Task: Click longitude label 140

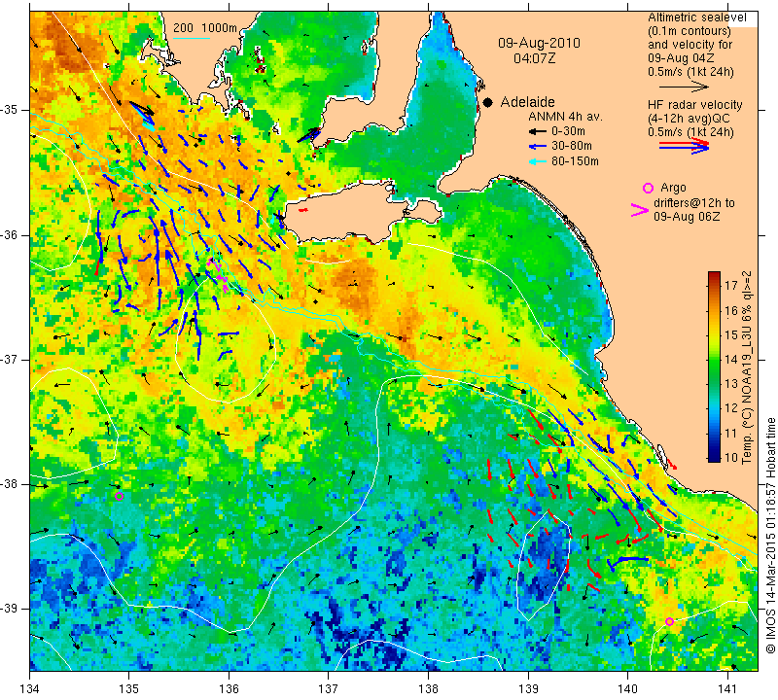Action: pyautogui.click(x=627, y=689)
